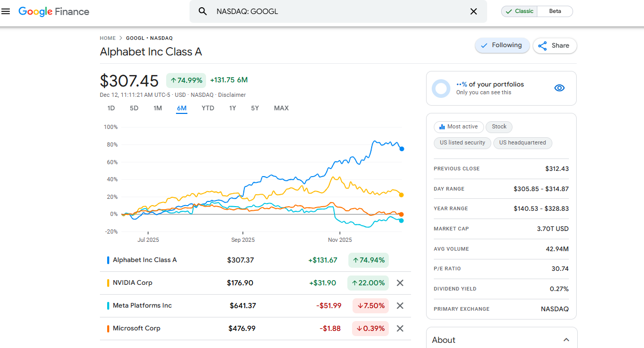Click the P/E RATIO value 30.74

pos(560,269)
